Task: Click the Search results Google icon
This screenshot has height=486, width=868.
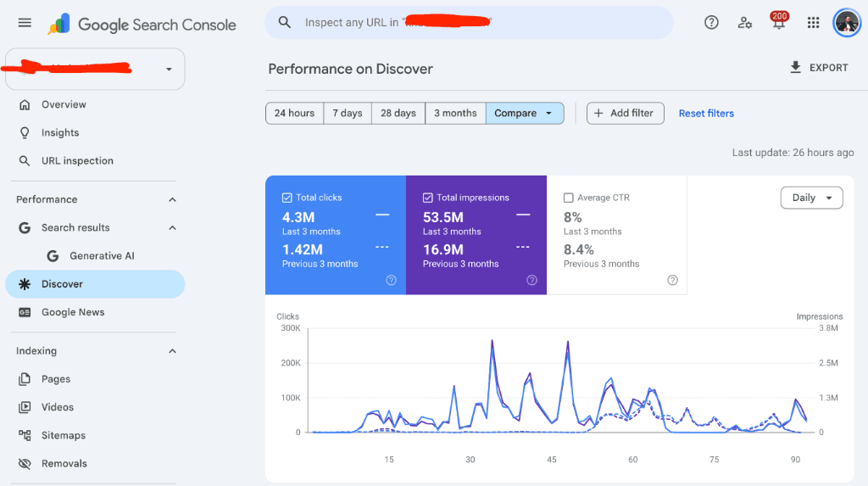Action: coord(25,228)
